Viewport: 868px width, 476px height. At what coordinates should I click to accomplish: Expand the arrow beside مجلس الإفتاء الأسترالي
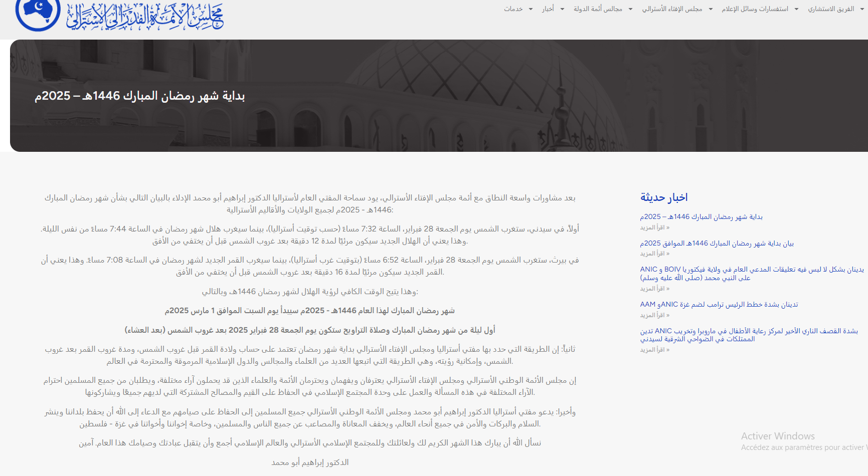pos(711,9)
